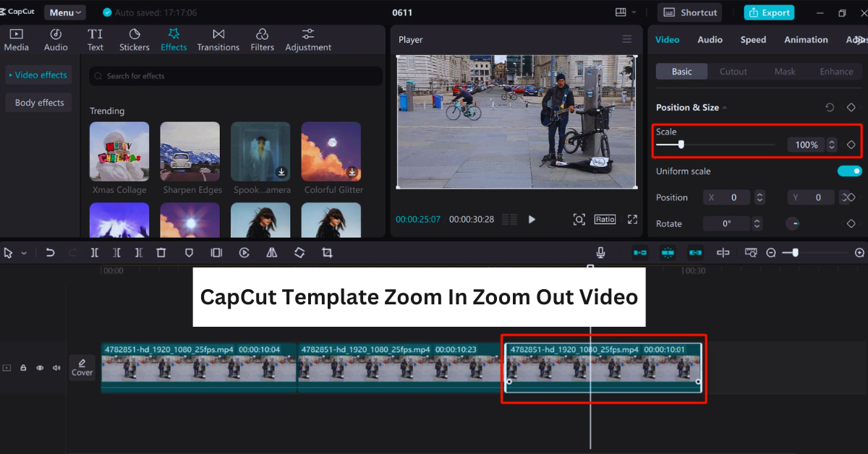This screenshot has width=868, height=454.
Task: Click the Export button
Action: pyautogui.click(x=769, y=12)
